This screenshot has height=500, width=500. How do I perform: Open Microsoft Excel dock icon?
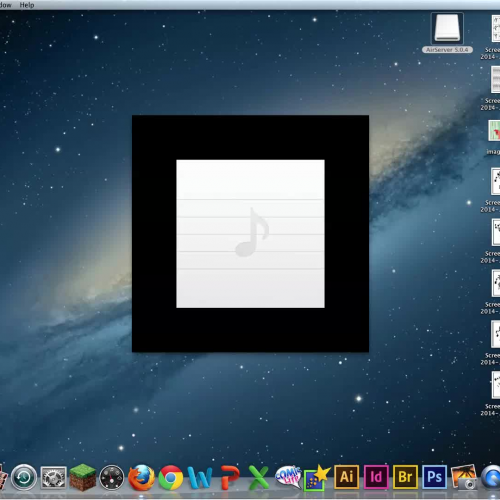coord(259,478)
